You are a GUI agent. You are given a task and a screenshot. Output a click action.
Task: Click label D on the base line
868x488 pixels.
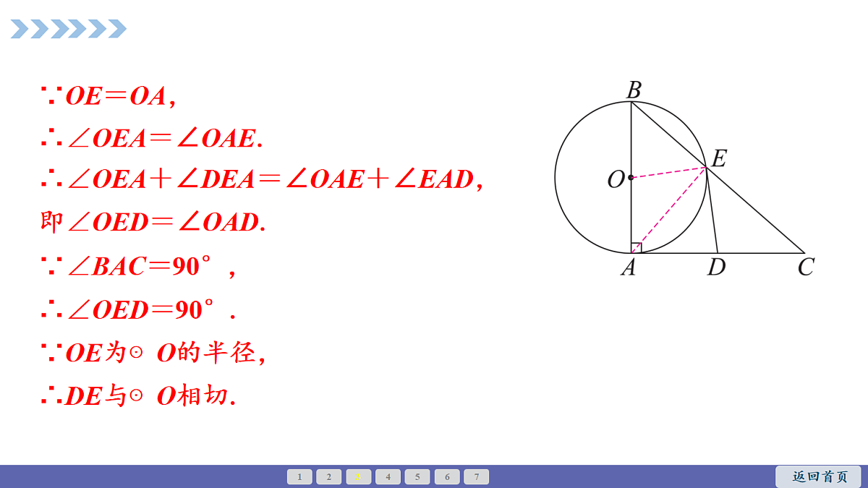(x=716, y=267)
